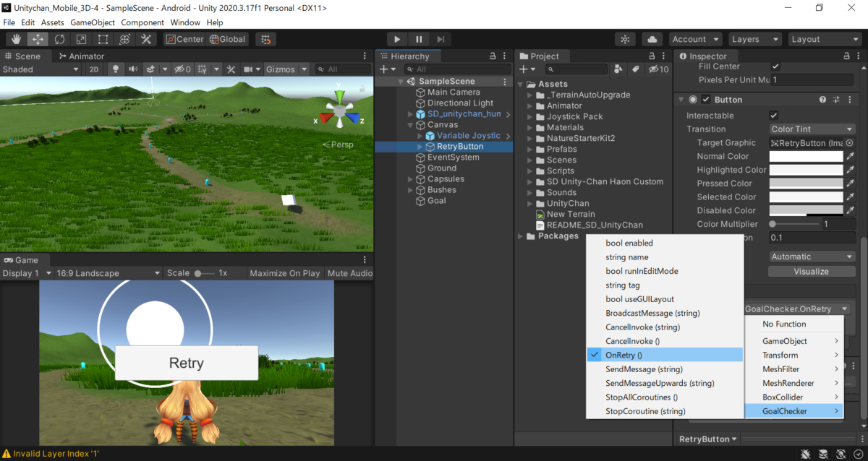Open the GameObject menu
Viewport: 868px width, 461px height.
(93, 22)
